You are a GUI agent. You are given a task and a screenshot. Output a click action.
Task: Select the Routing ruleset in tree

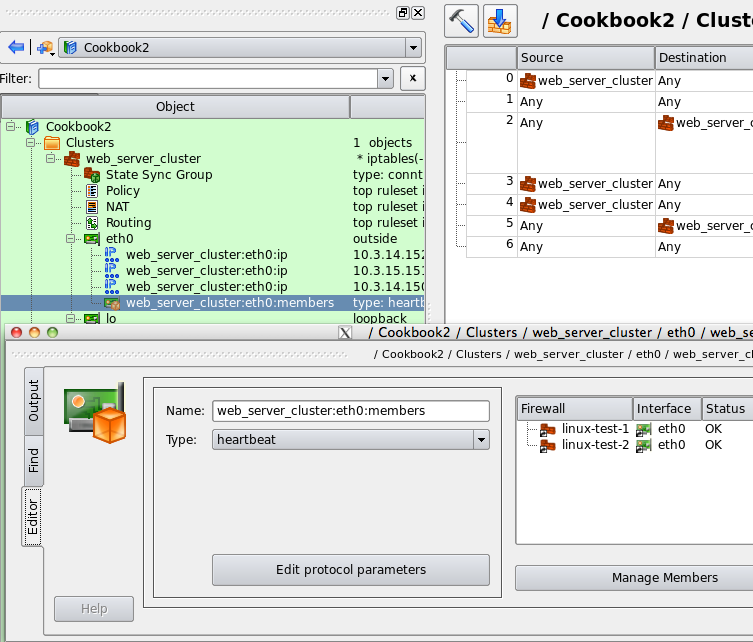128,223
